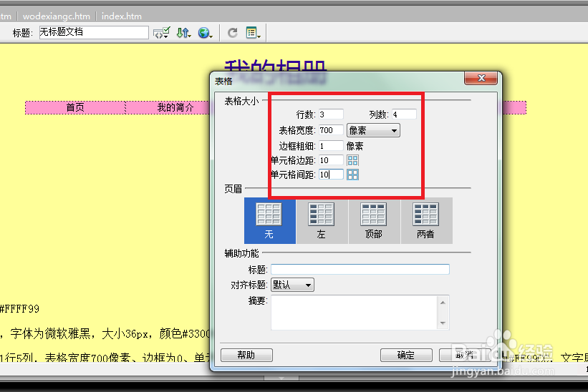Switch to the wodexiangc.htm tab
588x392 pixels.
click(x=57, y=16)
